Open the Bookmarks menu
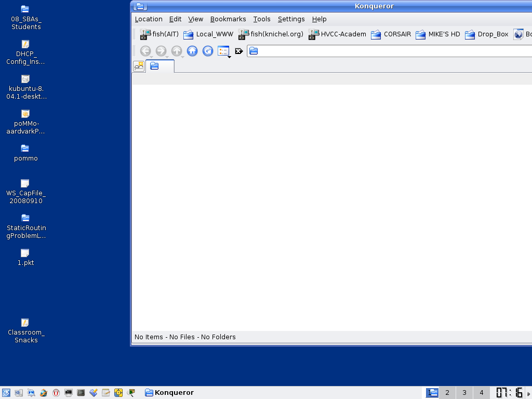This screenshot has height=399, width=532. coord(228,19)
